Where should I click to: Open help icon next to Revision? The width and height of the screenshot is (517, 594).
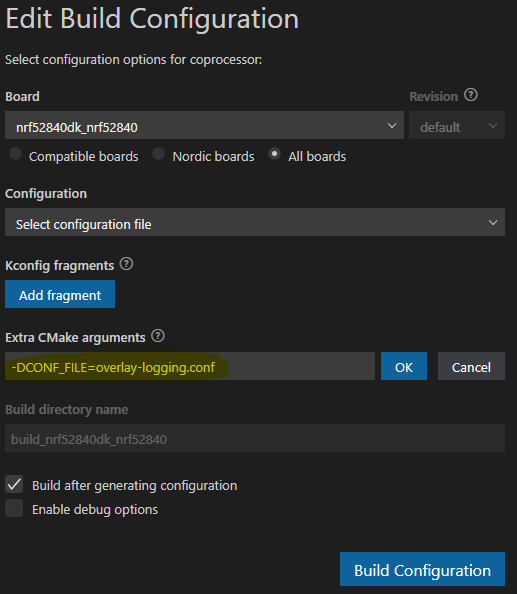click(x=471, y=95)
